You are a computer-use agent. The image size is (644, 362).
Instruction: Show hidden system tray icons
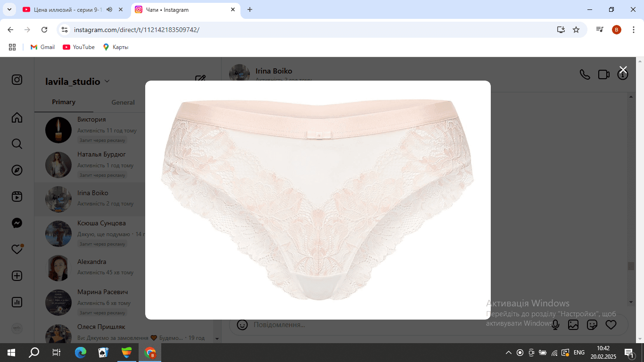pyautogui.click(x=509, y=352)
